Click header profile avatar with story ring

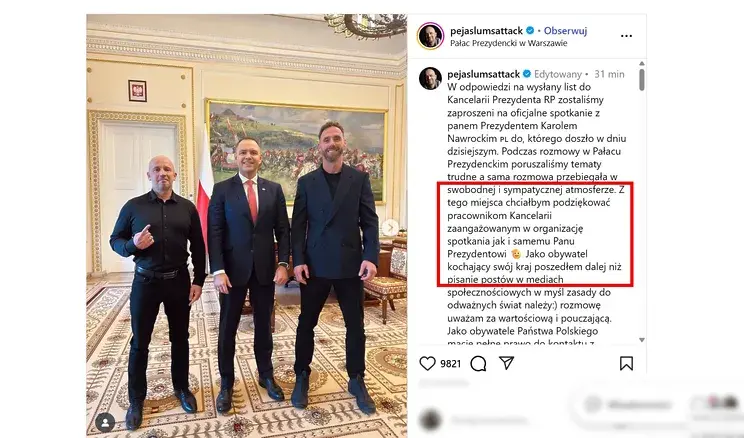tap(430, 36)
